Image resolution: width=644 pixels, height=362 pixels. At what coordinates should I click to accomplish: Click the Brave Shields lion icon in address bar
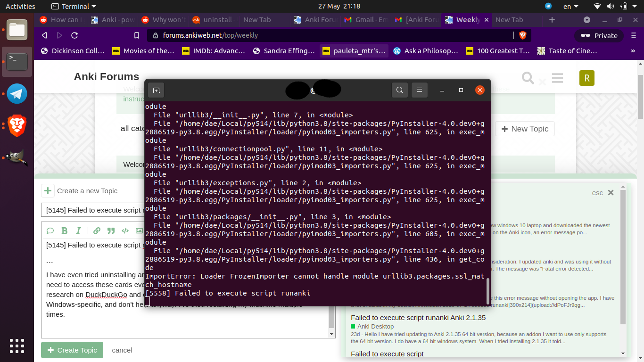tap(522, 35)
